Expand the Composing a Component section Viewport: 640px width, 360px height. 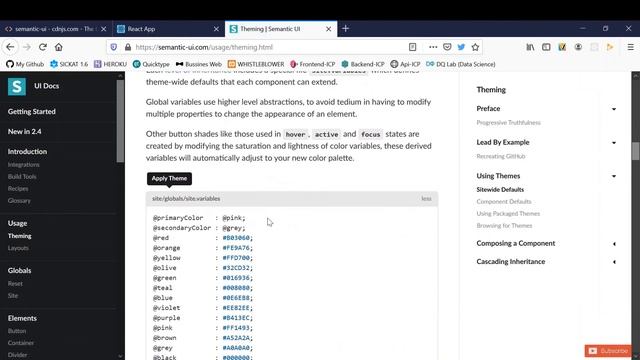(x=516, y=243)
